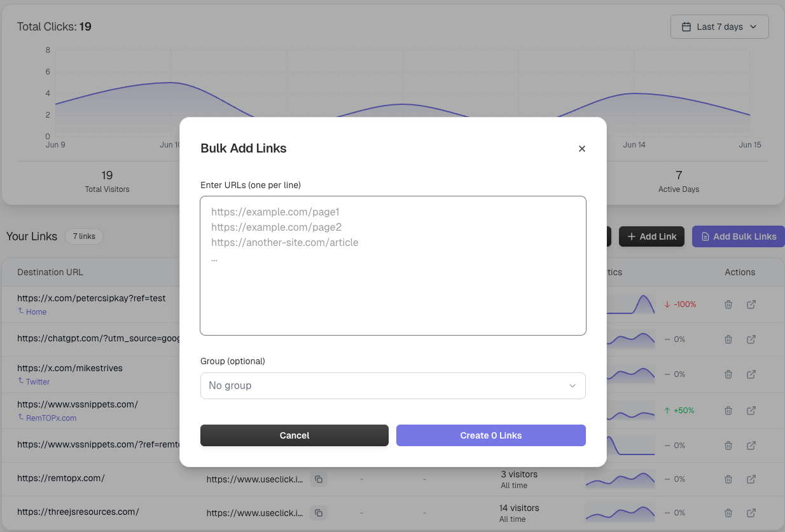785x532 pixels.
Task: Close the Bulk Add Links dialog
Action: (x=581, y=149)
